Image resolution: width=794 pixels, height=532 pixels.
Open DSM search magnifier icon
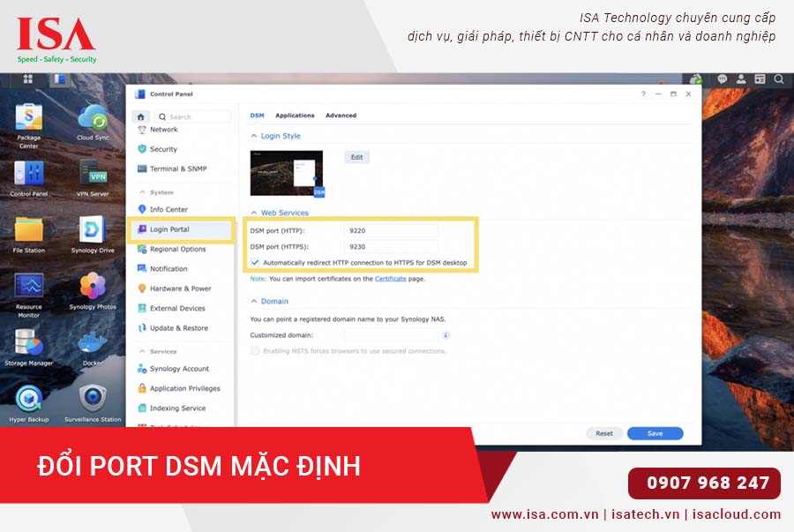(x=779, y=79)
